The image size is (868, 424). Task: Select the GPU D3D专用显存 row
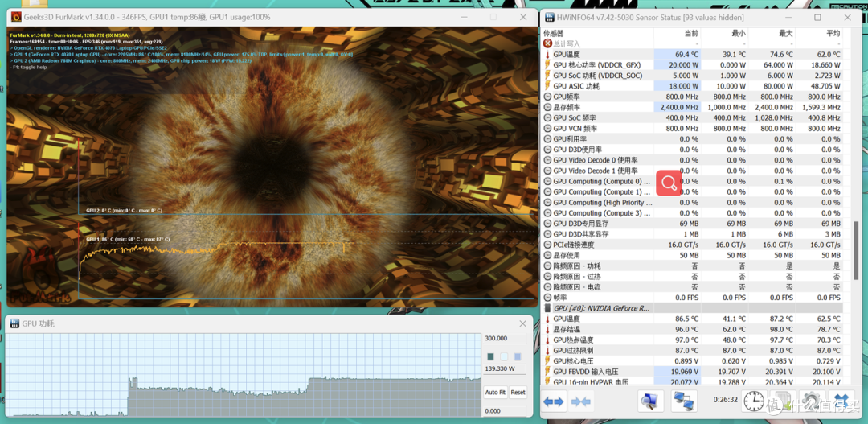693,224
